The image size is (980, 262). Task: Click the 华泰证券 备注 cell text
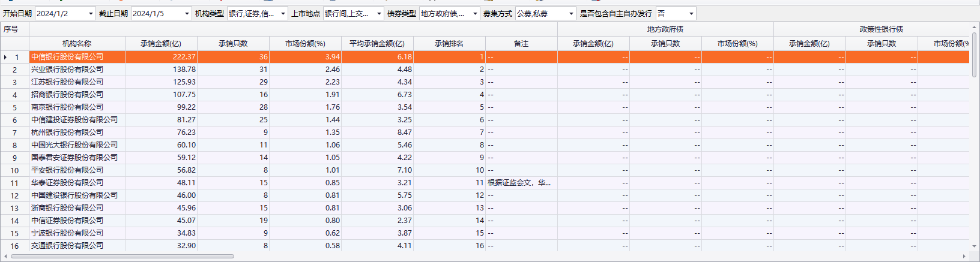click(x=519, y=183)
